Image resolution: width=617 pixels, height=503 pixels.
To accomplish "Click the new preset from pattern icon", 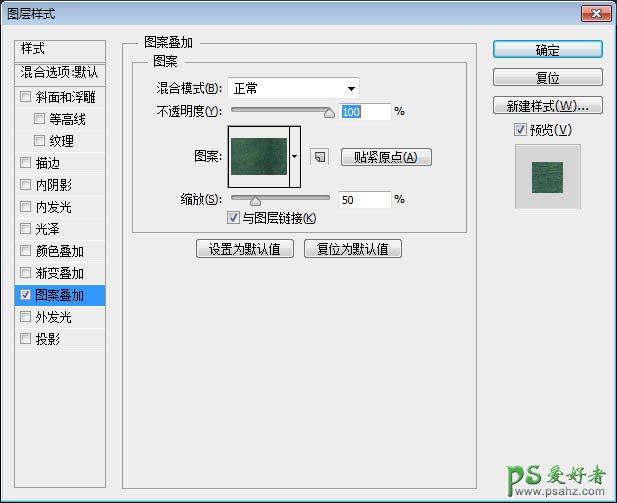I will [x=319, y=157].
